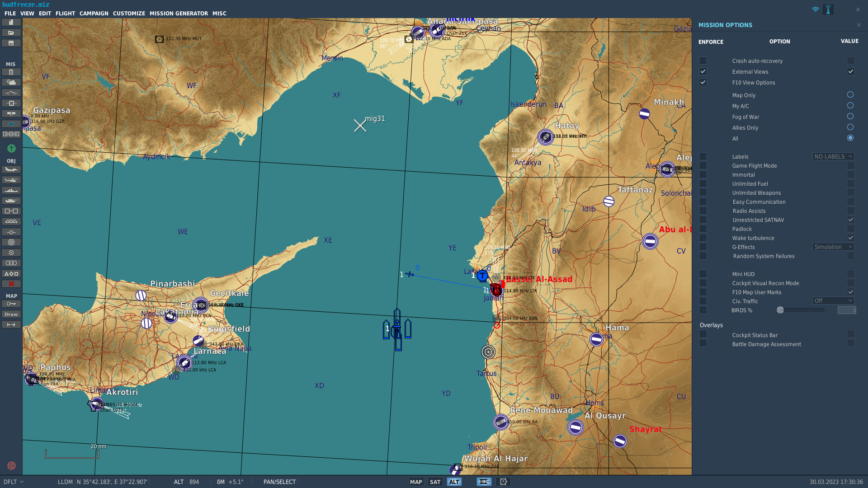Select the airplane group placement tool
This screenshot has height=488, width=868.
pyautogui.click(x=11, y=169)
